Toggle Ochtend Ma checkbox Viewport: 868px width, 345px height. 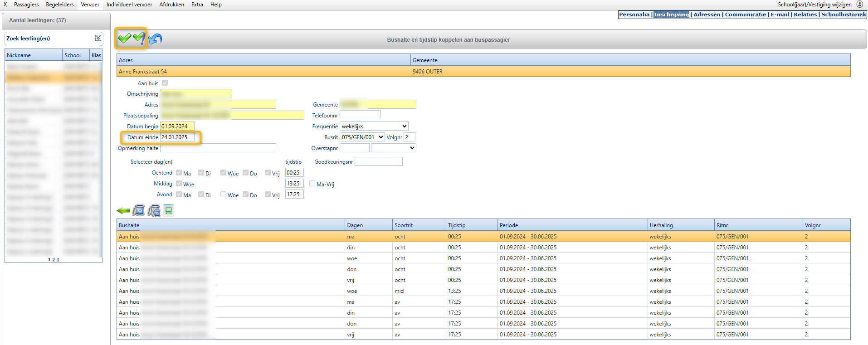point(179,173)
